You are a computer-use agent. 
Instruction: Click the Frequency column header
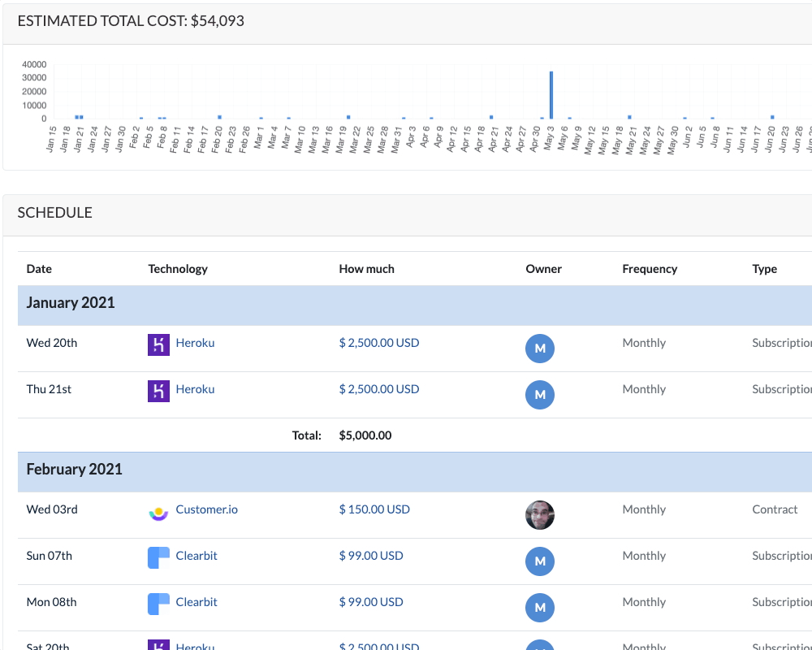(650, 268)
